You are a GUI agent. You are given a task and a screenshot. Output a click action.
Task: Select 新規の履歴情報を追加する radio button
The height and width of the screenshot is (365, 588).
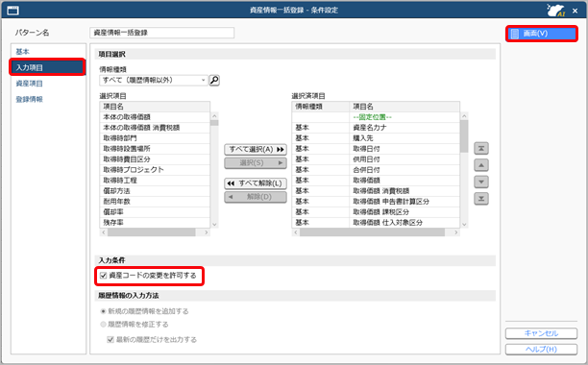point(103,311)
